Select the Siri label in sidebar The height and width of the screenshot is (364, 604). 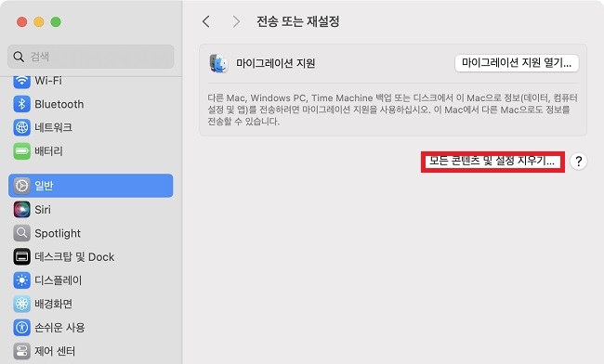pyautogui.click(x=43, y=209)
